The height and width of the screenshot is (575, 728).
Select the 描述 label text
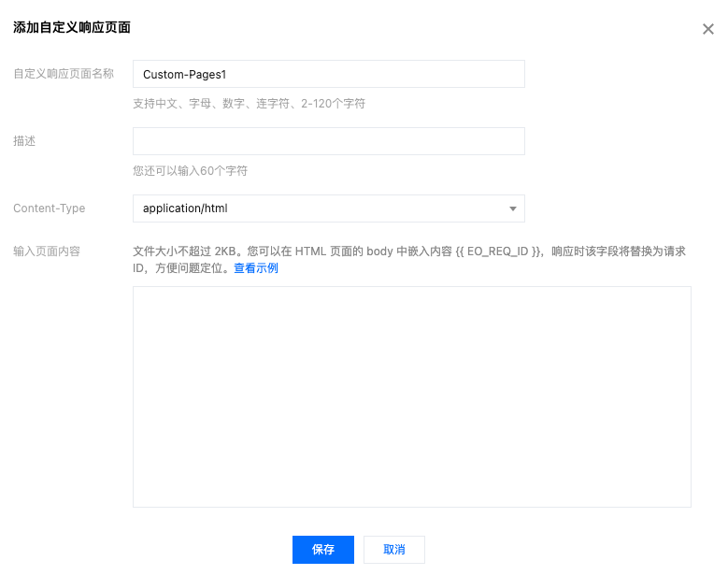[24, 141]
